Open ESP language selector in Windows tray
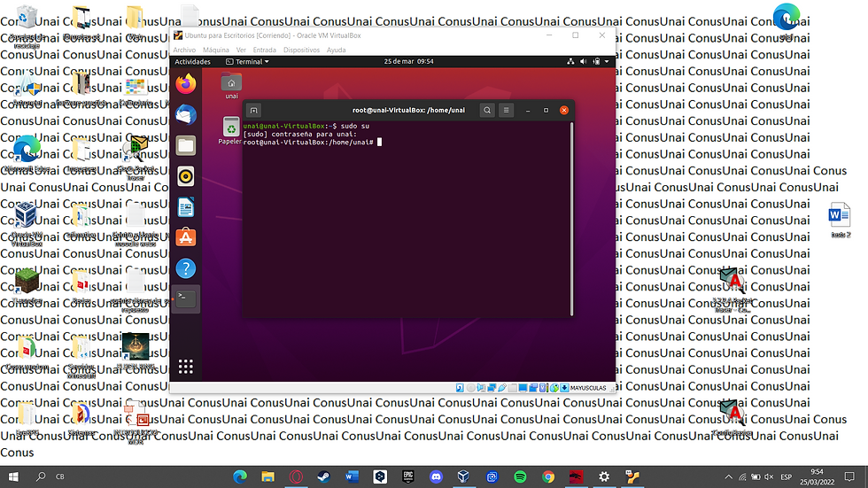The height and width of the screenshot is (488, 868). [x=786, y=477]
